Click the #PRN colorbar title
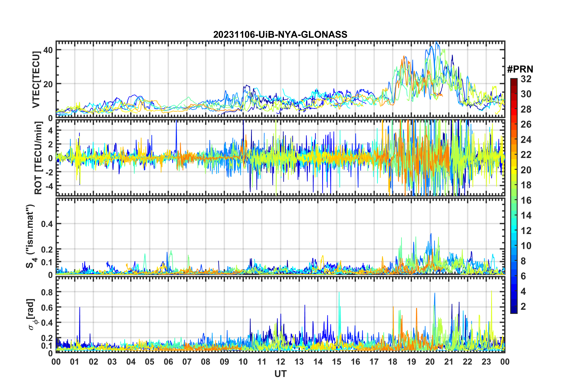561x392 pixels. click(x=520, y=69)
